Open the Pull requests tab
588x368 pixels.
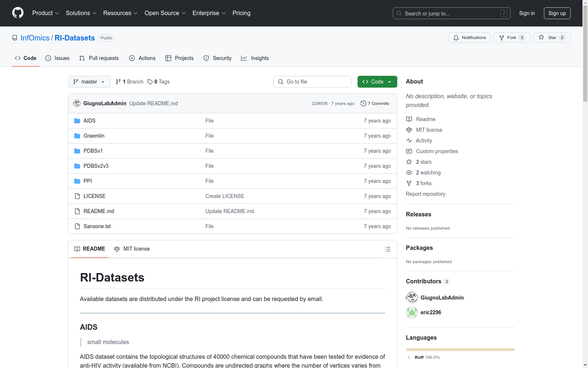99,58
